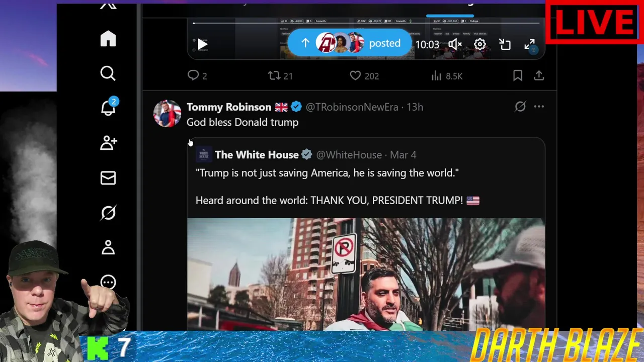Seek along the video progress bar
644x362 pixels.
(366, 23)
